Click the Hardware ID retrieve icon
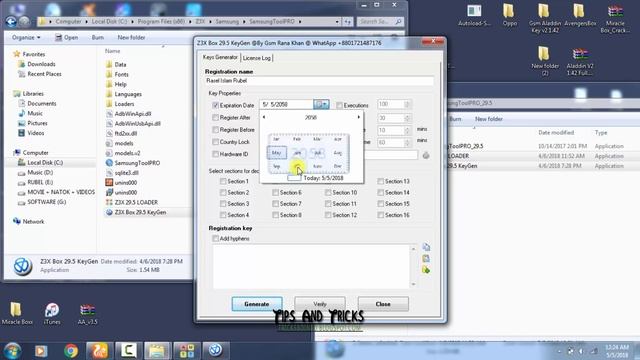Image resolution: width=640 pixels, height=360 pixels. [x=426, y=155]
